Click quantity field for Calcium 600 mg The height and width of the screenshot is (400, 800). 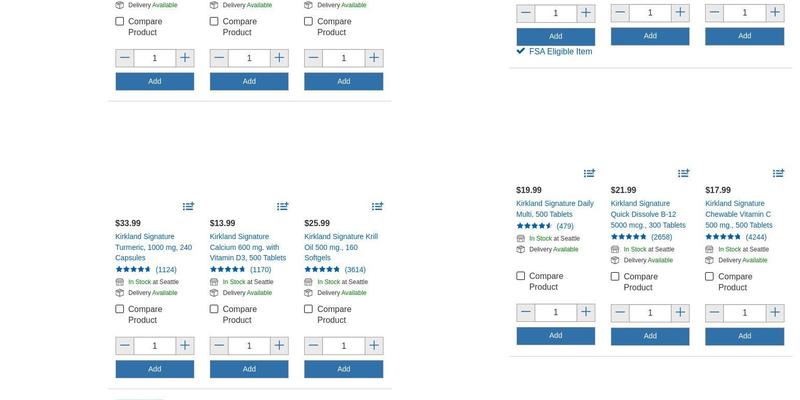(249, 346)
